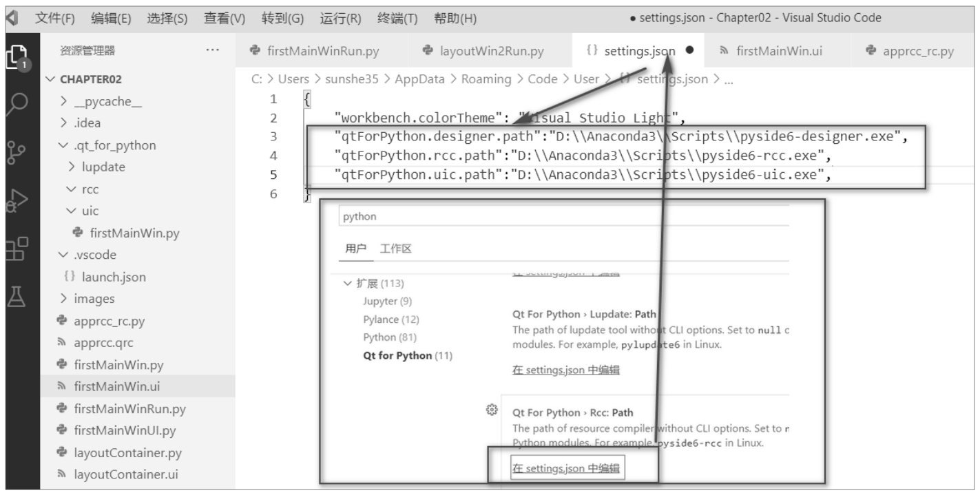Viewport: 980px width, 495px height.
Task: Switch to firstMainWin.ui editor tab
Action: (x=779, y=51)
